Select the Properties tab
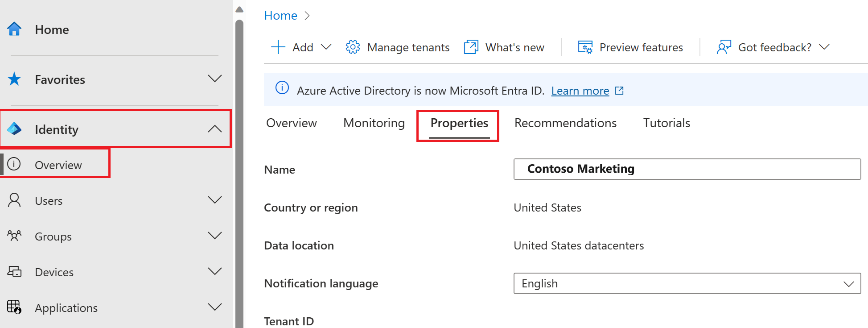Viewport: 868px width, 328px height. (x=459, y=123)
